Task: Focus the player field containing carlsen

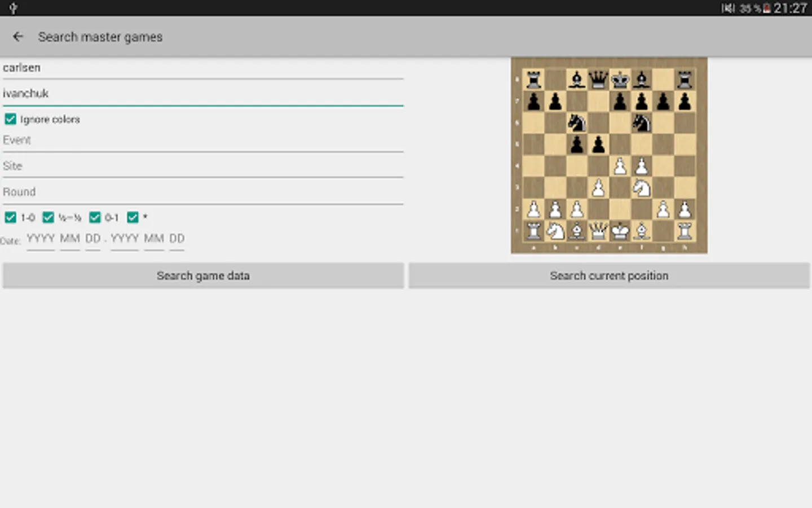Action: click(203, 68)
